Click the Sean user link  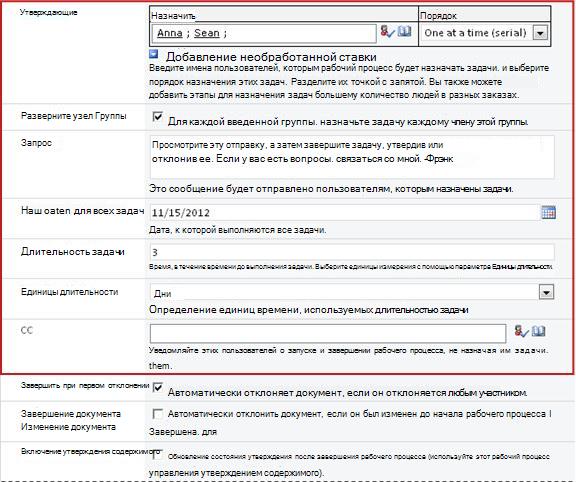click(x=207, y=33)
